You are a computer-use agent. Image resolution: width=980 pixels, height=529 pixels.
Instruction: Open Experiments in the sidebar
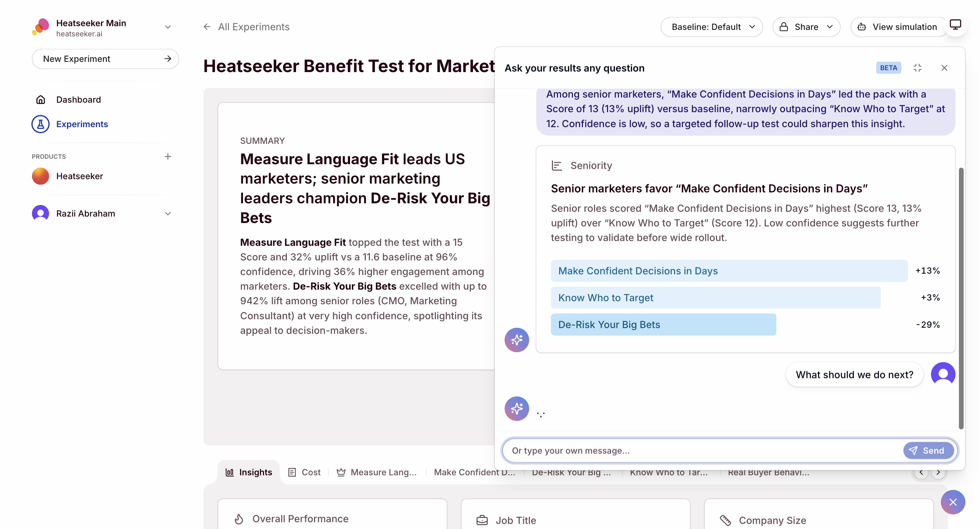(x=82, y=124)
